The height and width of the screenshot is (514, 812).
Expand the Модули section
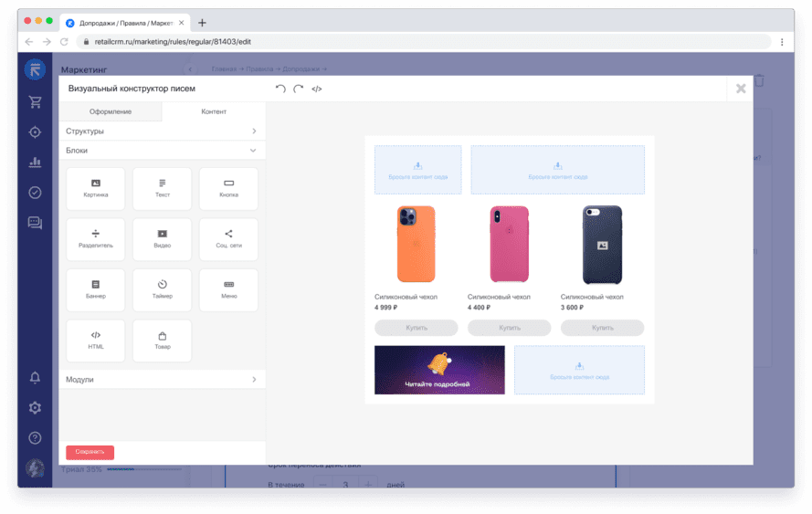pyautogui.click(x=162, y=380)
